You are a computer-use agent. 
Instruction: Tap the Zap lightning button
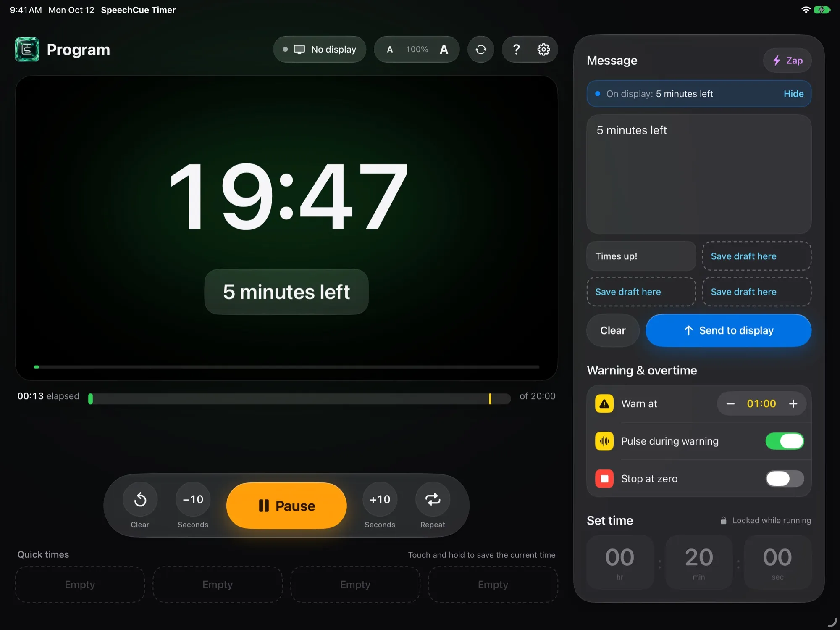787,61
